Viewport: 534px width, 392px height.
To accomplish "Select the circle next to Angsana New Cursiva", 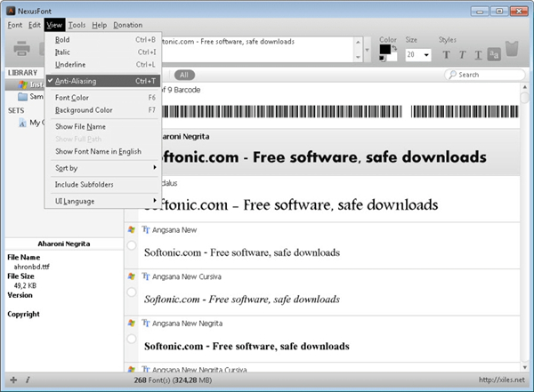I will point(132,292).
